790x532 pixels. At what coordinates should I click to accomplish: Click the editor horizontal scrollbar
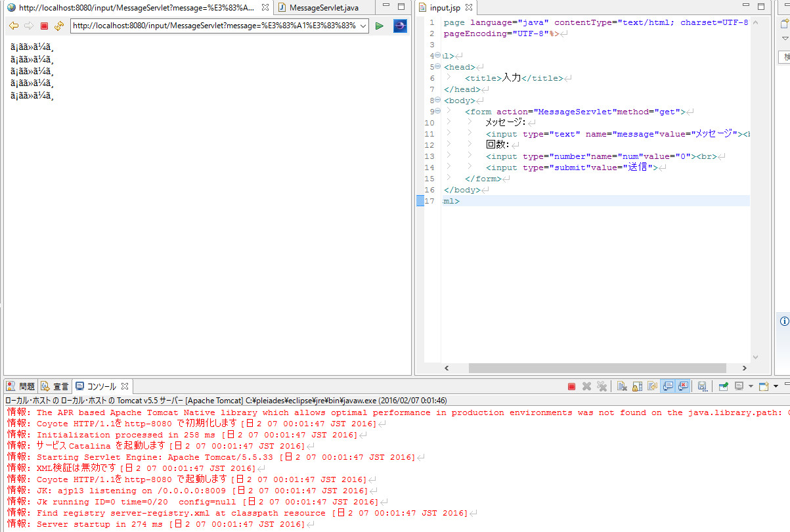tap(591, 368)
